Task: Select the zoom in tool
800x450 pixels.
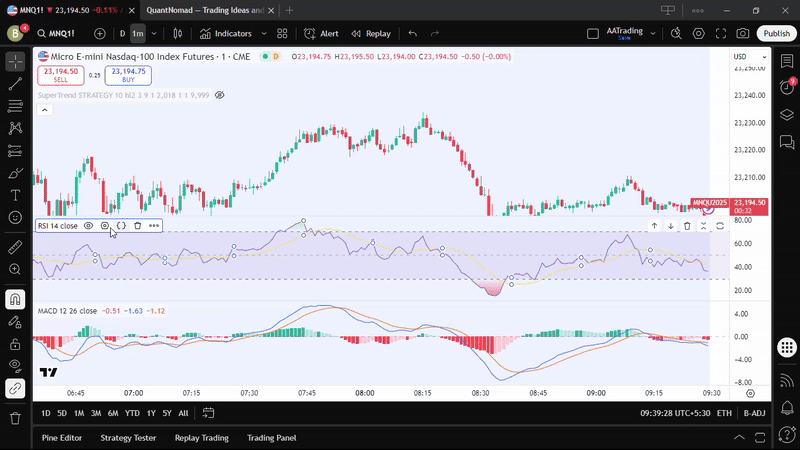Action: [x=15, y=269]
